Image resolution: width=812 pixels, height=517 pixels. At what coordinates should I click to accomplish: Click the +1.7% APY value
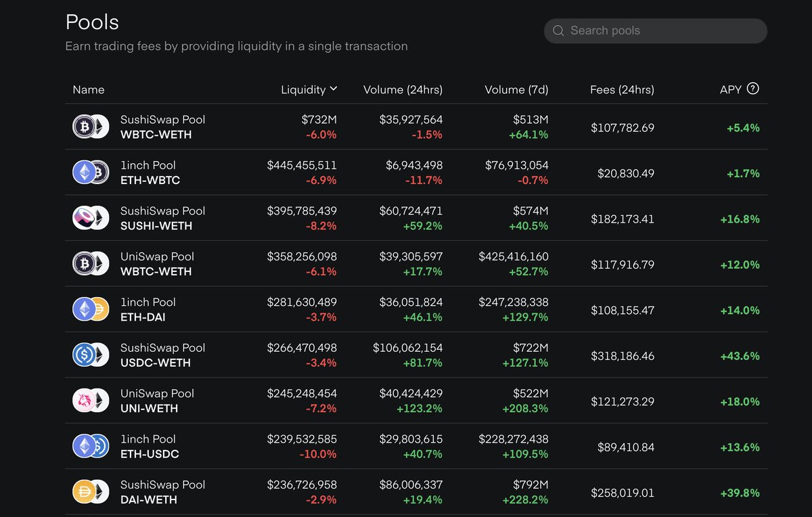click(x=743, y=173)
